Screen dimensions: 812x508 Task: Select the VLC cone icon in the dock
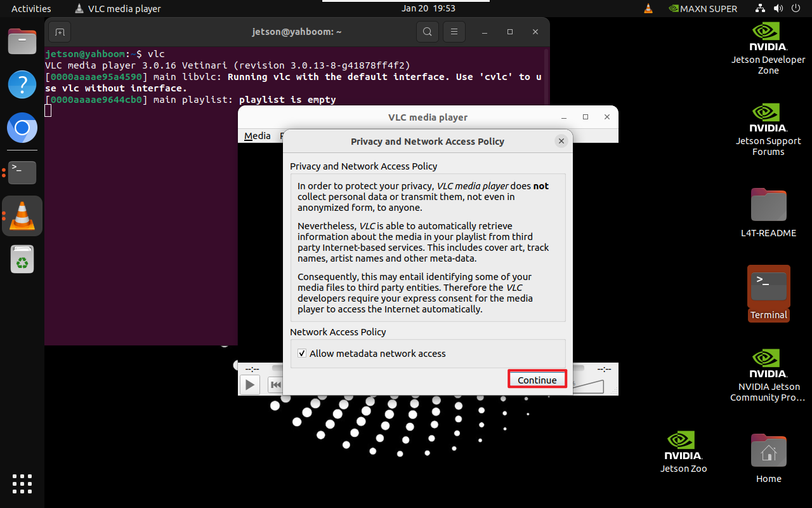point(22,216)
